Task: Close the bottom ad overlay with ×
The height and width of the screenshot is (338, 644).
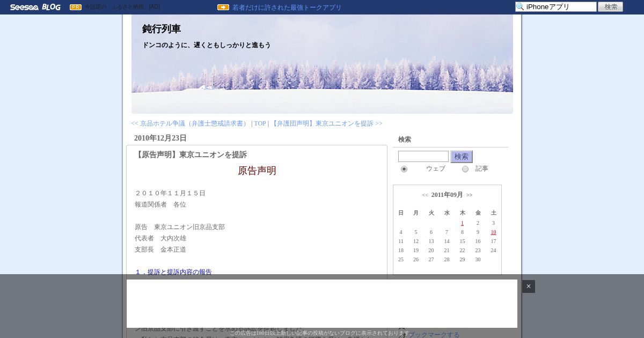Action: click(x=529, y=286)
